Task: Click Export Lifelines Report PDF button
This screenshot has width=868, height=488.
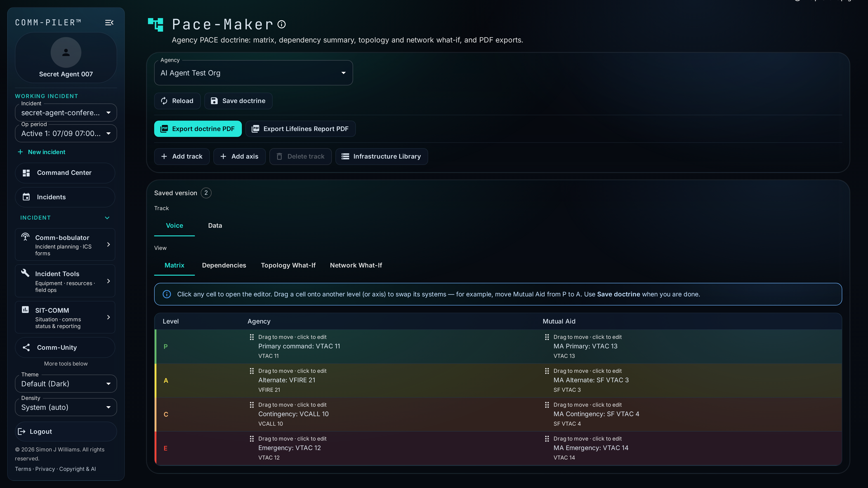Action: tap(301, 129)
